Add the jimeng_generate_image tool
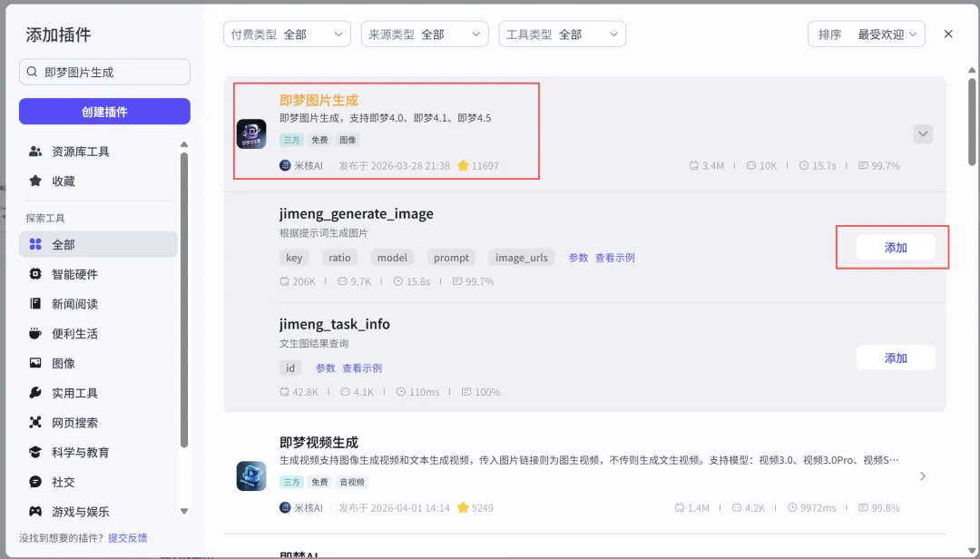The height and width of the screenshot is (559, 980). pos(896,248)
